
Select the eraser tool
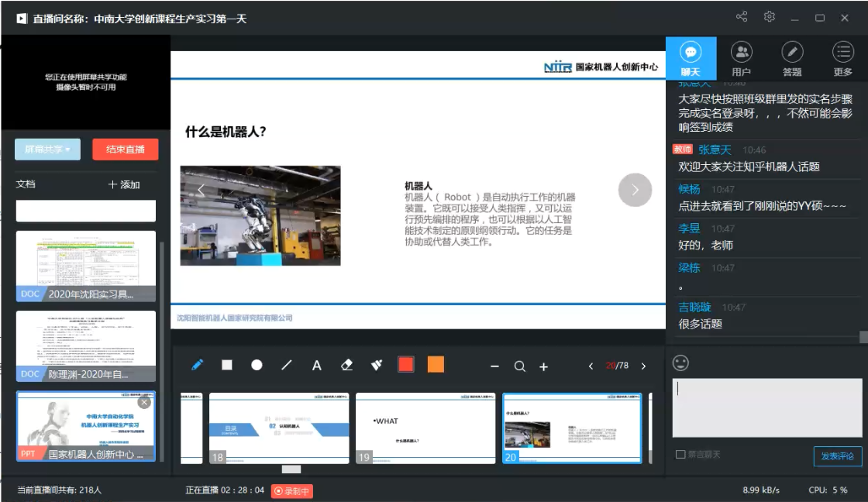[x=346, y=365]
